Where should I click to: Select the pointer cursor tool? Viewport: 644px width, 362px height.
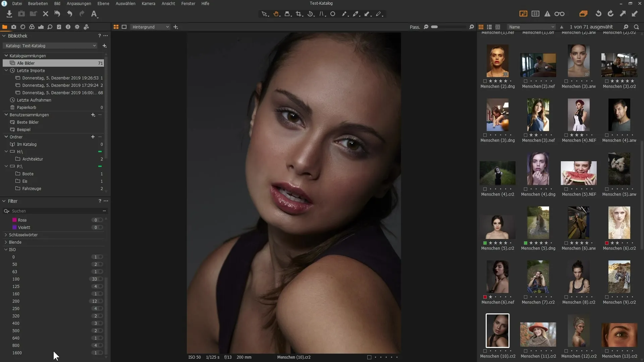click(265, 14)
